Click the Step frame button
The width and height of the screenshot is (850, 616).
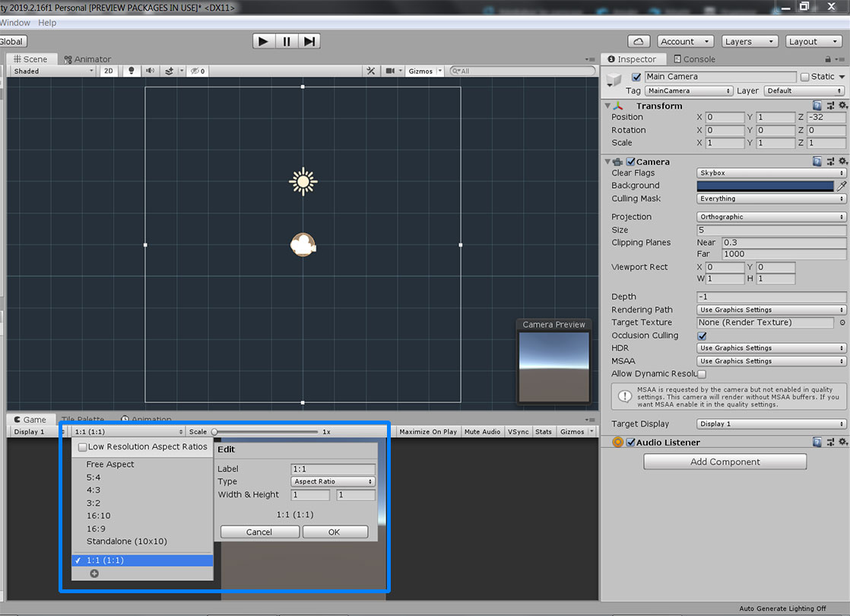click(x=309, y=41)
